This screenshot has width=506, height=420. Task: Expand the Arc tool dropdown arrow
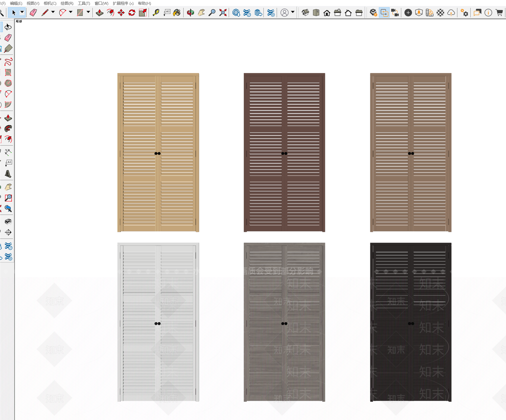[71, 12]
